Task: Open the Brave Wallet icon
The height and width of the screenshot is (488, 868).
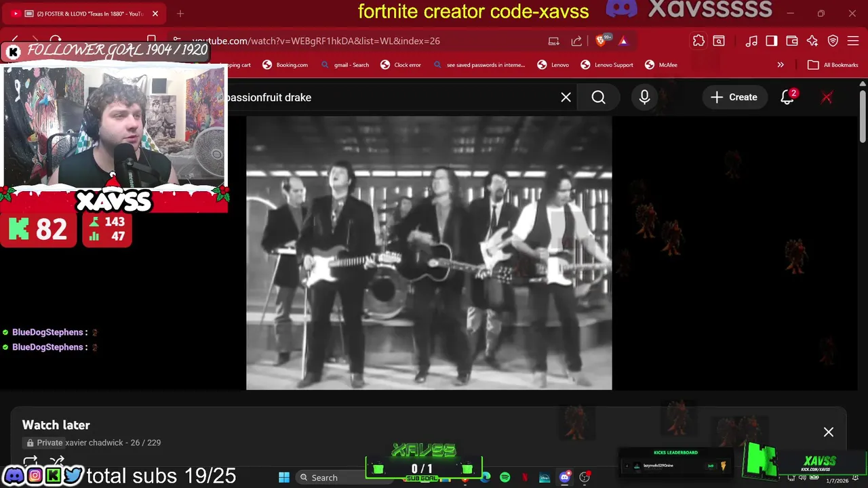Action: pos(791,41)
